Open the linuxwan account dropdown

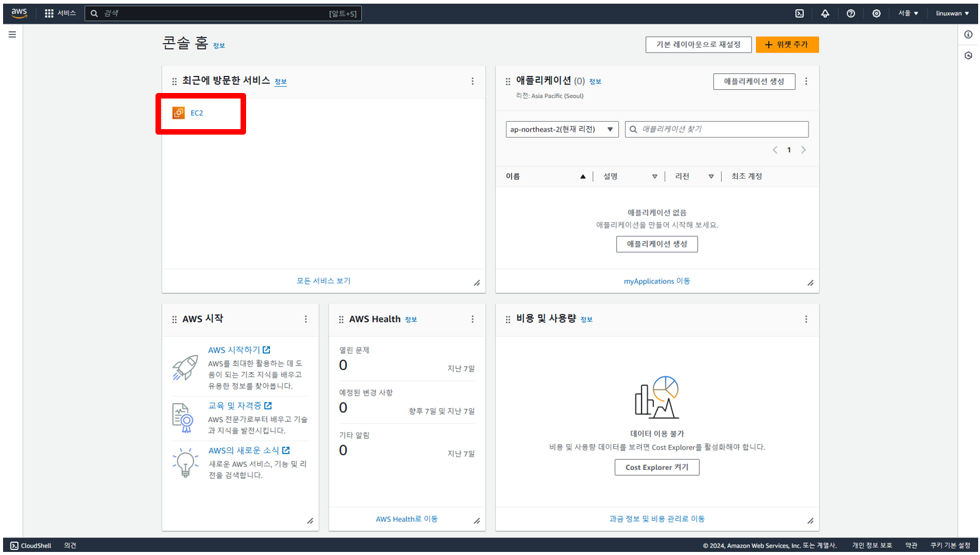click(952, 13)
